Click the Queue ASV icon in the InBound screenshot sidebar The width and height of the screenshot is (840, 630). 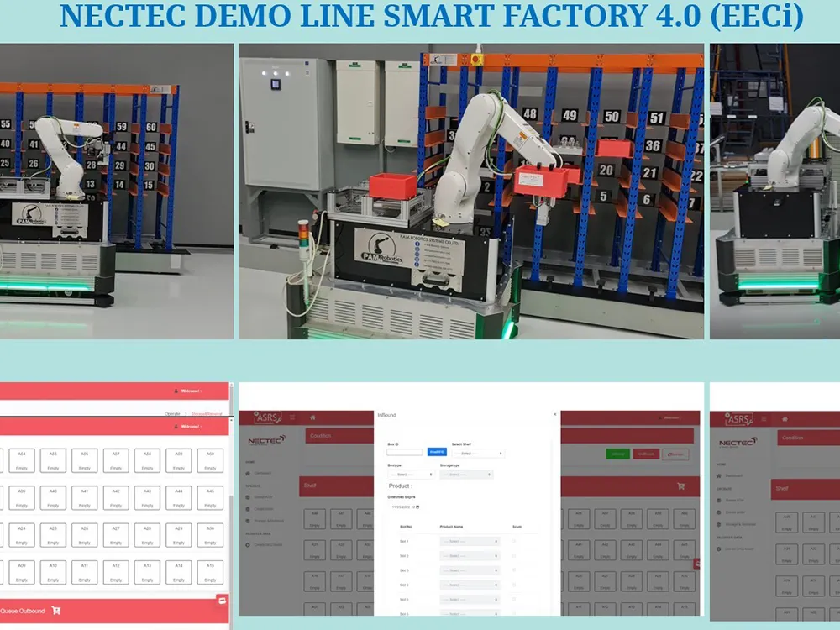[x=248, y=497]
